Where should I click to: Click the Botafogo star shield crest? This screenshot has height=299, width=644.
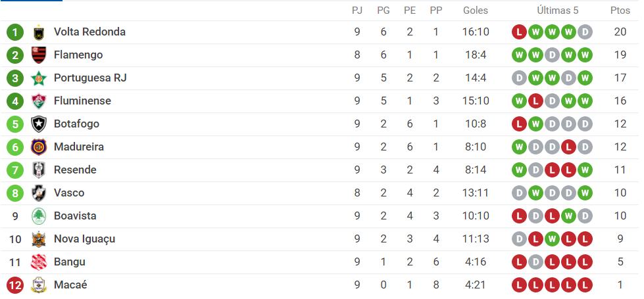point(39,124)
